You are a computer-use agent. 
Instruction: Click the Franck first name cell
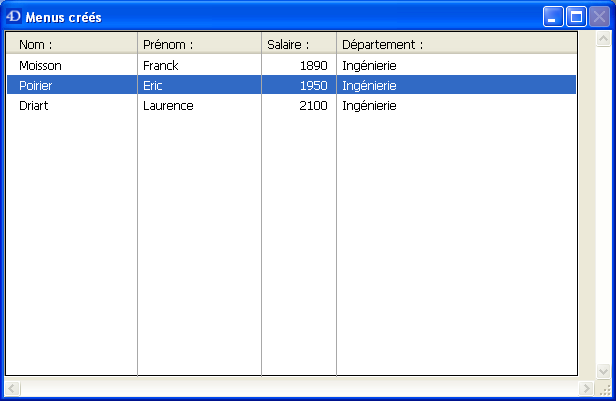(160, 65)
